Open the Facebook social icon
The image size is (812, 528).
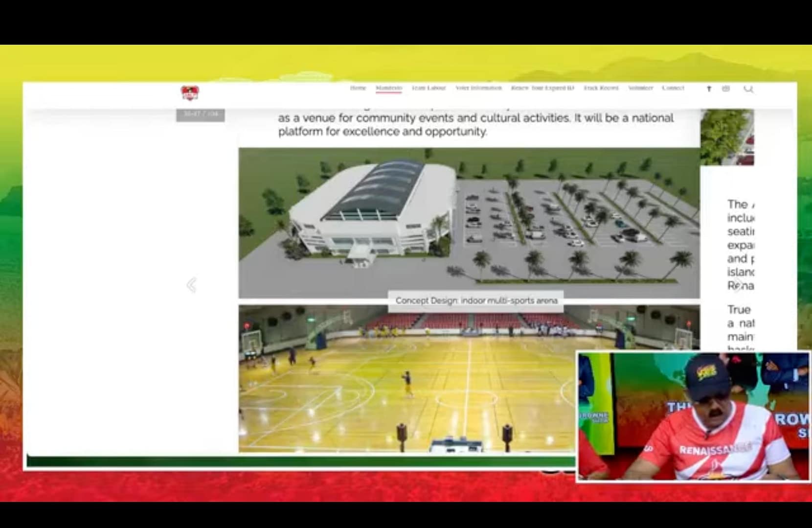coord(709,89)
